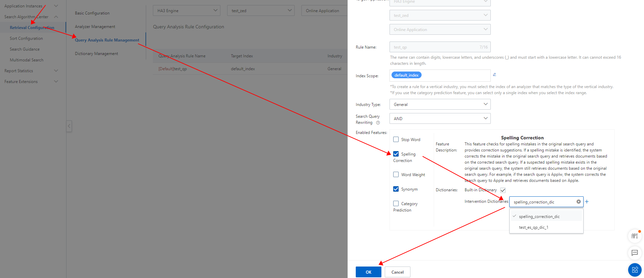Confirm the rule with OK
Image resolution: width=644 pixels, height=278 pixels.
(368, 272)
